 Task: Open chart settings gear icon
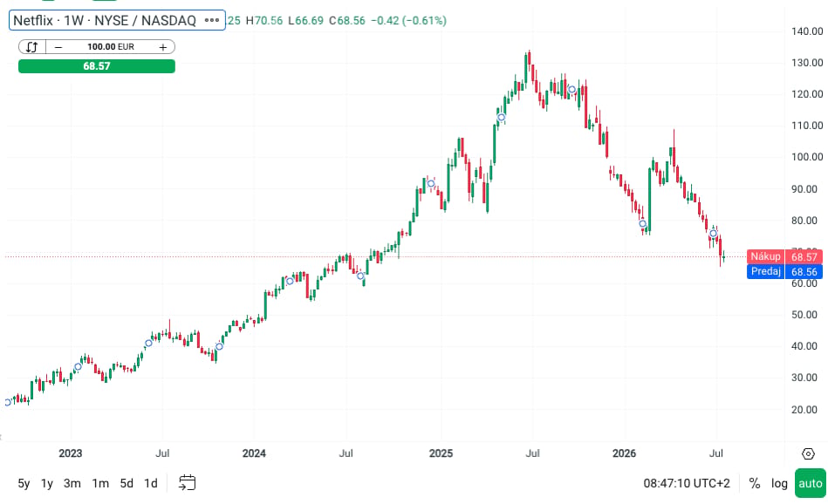[x=808, y=453]
